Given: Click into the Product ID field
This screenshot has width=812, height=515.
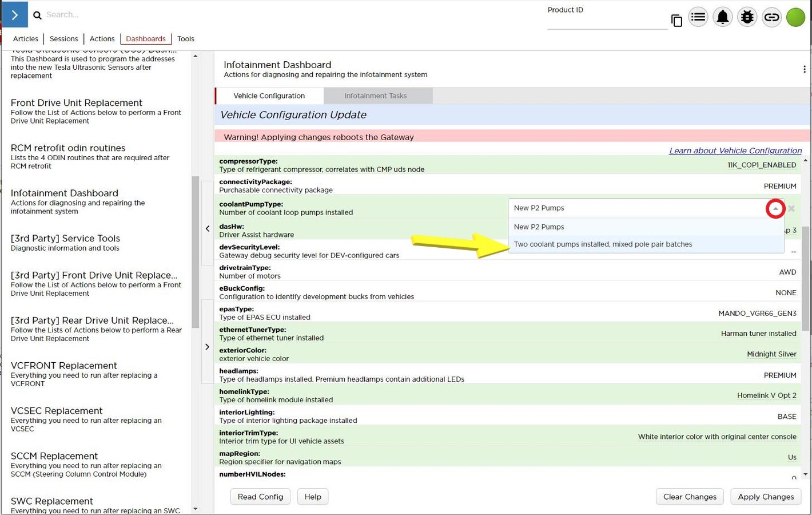Looking at the screenshot, I should coord(606,23).
